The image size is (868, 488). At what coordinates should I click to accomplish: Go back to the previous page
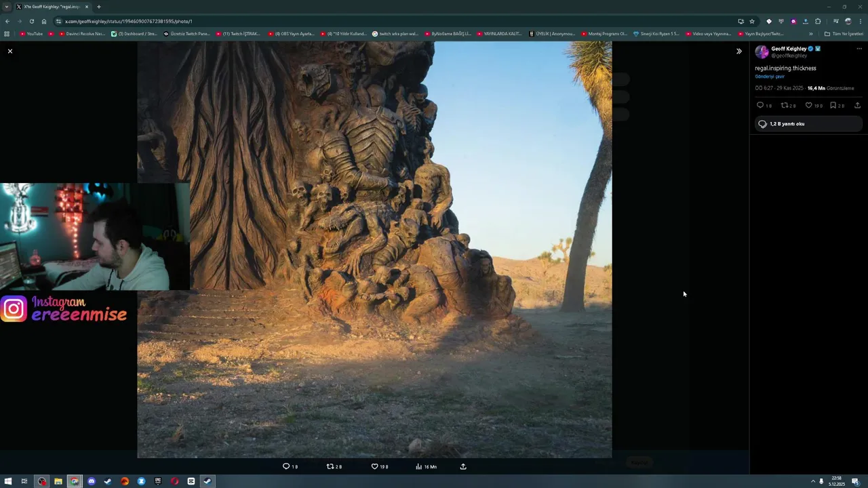click(x=7, y=21)
